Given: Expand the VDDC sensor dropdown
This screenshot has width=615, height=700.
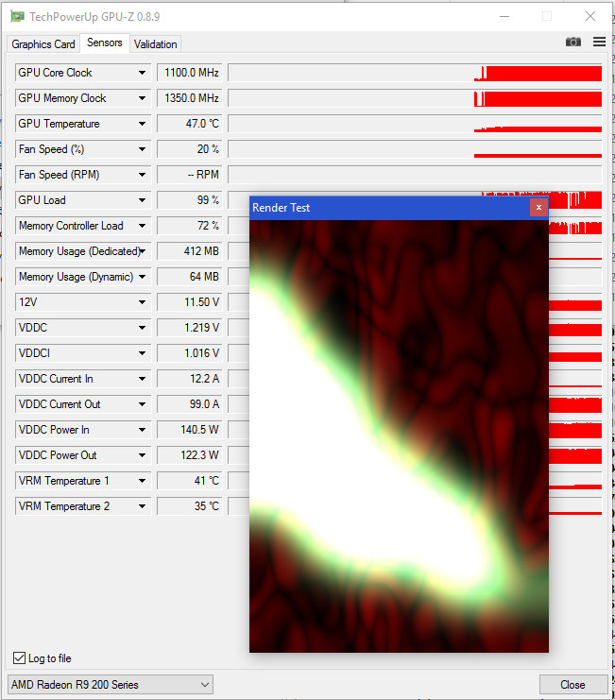Looking at the screenshot, I should (x=142, y=327).
